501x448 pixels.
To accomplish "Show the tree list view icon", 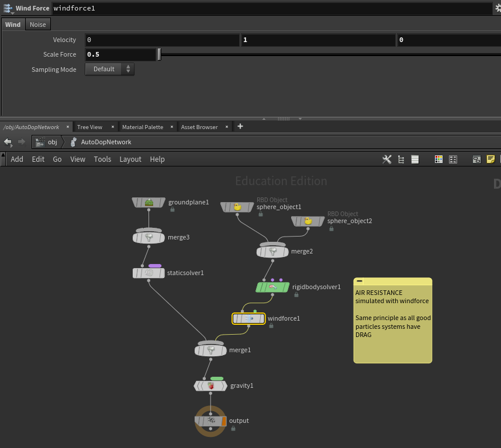I will tap(401, 159).
